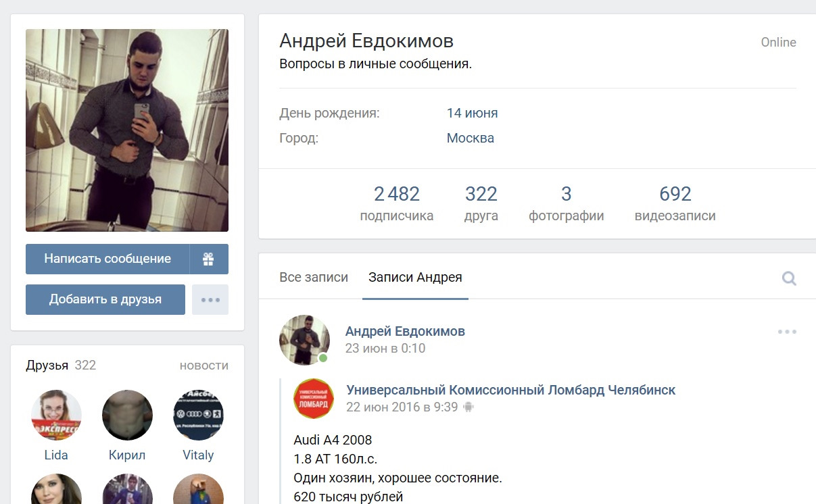
Task: Select the Записи Андрея tab
Action: (x=415, y=277)
